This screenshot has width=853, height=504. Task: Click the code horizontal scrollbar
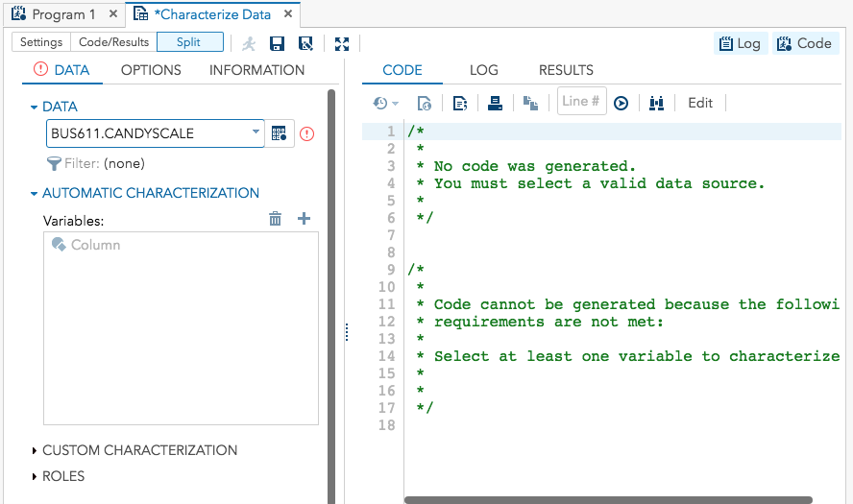[608, 499]
